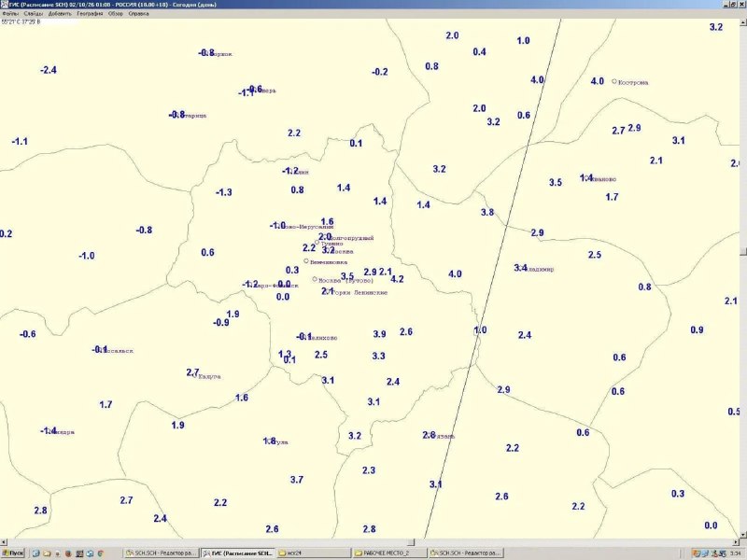Viewport: 747px width, 560px height.
Task: Click the ГИС application icon in title bar
Action: (x=5, y=5)
